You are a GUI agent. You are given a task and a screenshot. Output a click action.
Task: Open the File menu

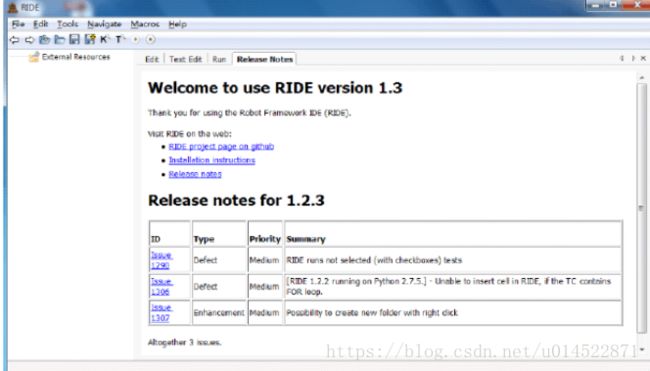tap(18, 24)
